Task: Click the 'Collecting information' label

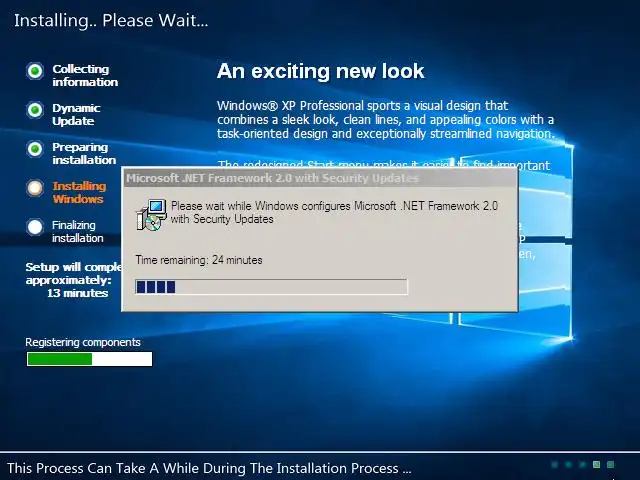Action: [x=85, y=76]
